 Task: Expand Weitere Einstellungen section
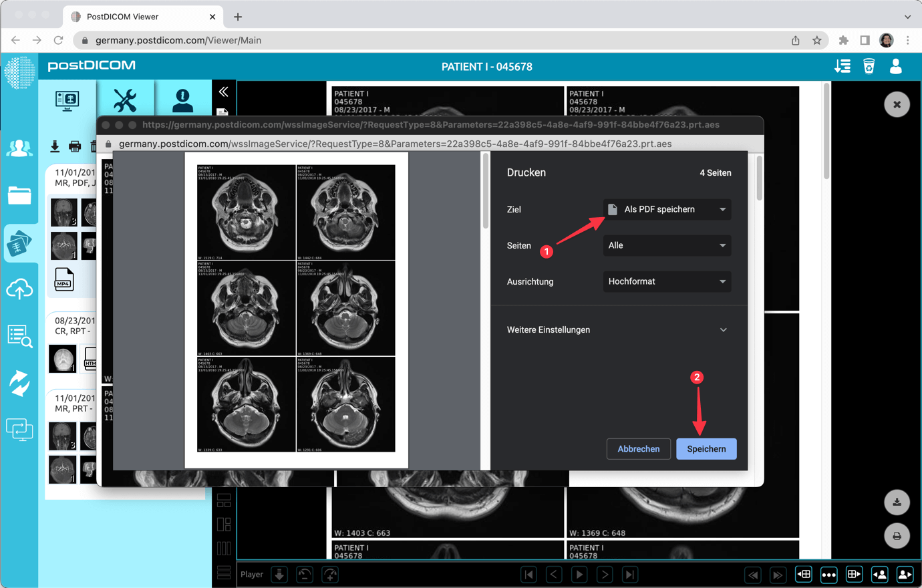(617, 329)
